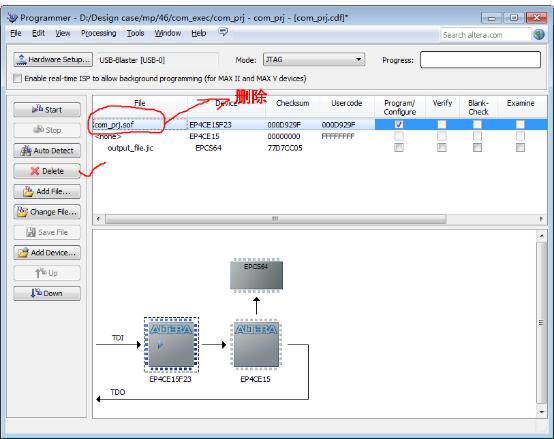Toggle Blank-Check for output_file.jic
The image size is (554, 439).
[477, 148]
